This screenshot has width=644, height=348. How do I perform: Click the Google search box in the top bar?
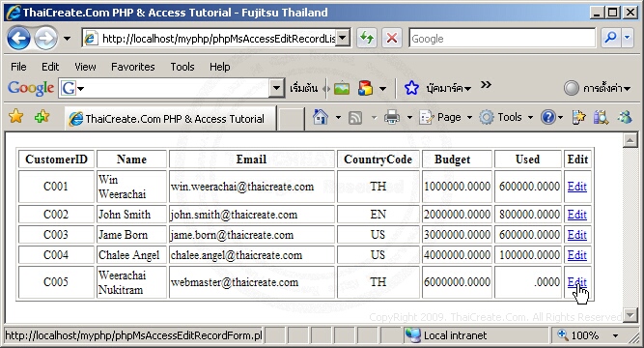(502, 39)
